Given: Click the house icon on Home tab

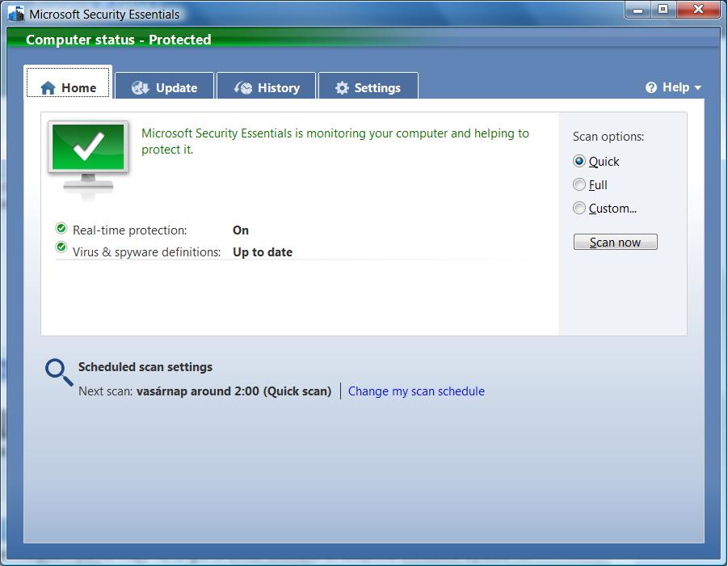Looking at the screenshot, I should point(48,88).
